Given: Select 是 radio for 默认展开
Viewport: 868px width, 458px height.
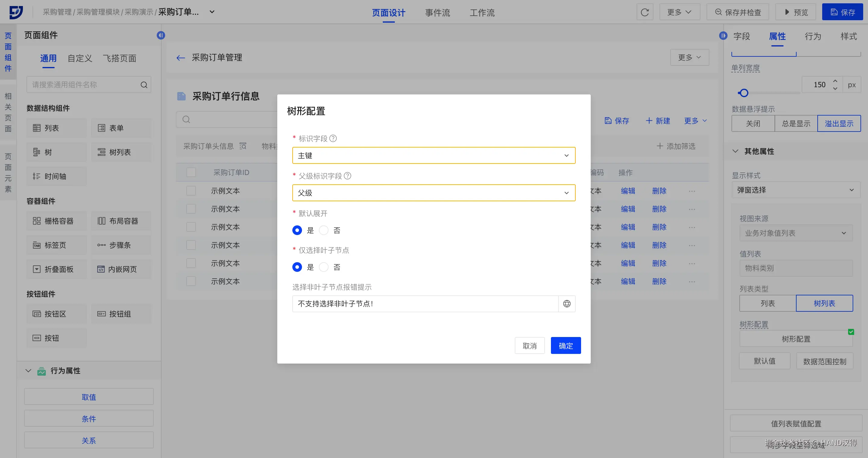Looking at the screenshot, I should pos(297,230).
